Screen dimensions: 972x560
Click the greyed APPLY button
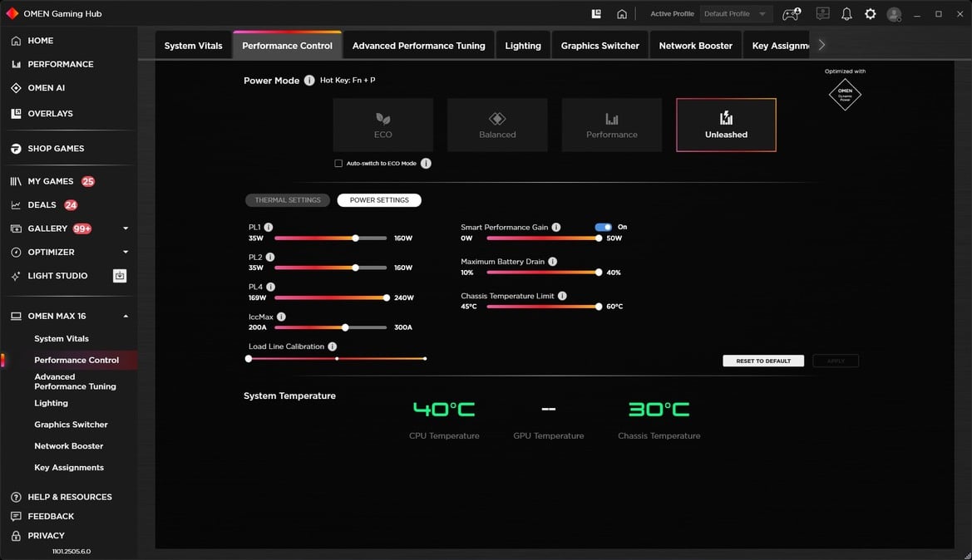[x=836, y=361]
